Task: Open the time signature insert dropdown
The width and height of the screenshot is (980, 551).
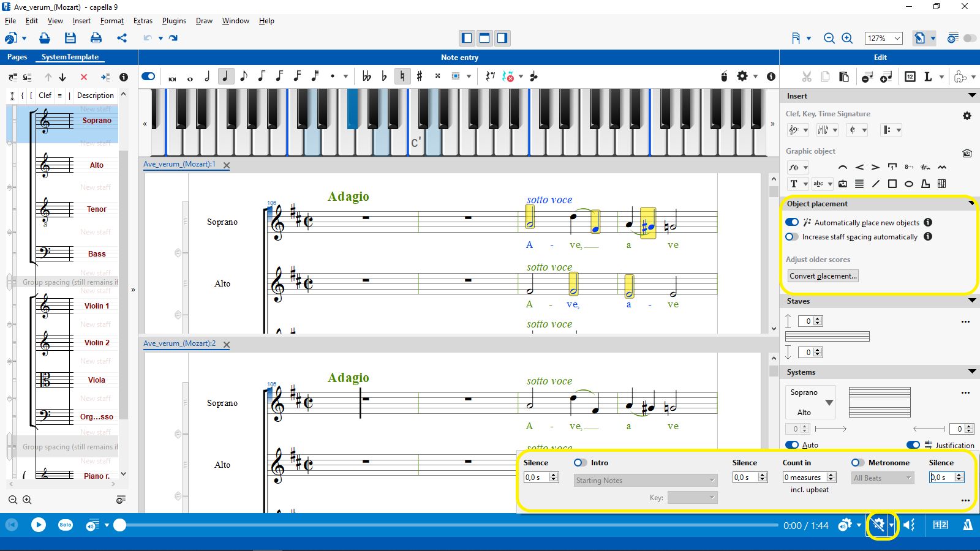Action: (857, 130)
